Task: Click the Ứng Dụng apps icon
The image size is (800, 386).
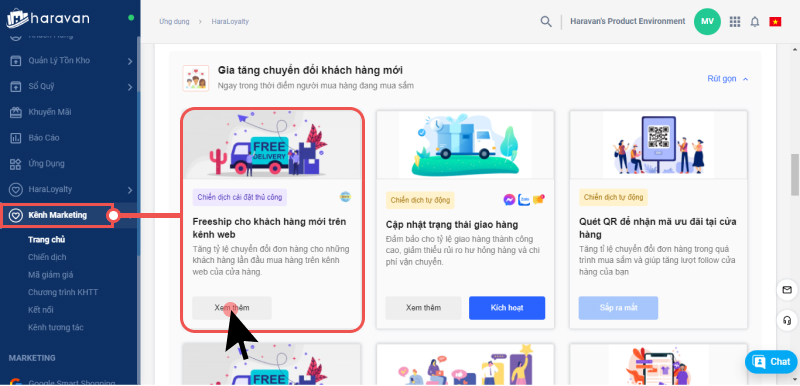Action: (16, 164)
